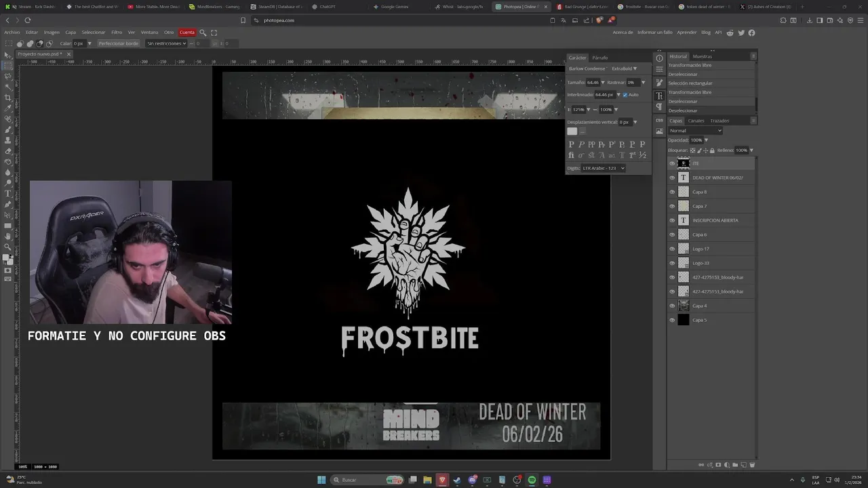Click the taskbar Buscar search box

click(x=366, y=480)
